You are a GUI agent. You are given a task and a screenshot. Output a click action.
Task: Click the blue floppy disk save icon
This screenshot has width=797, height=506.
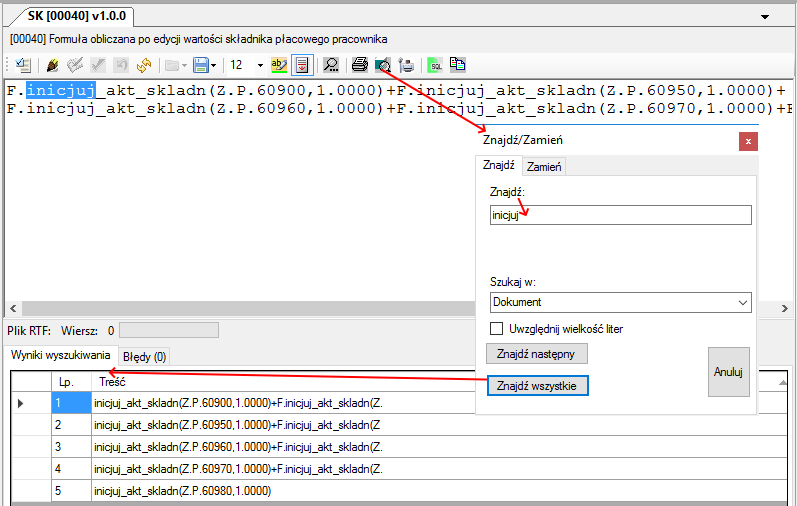201,65
